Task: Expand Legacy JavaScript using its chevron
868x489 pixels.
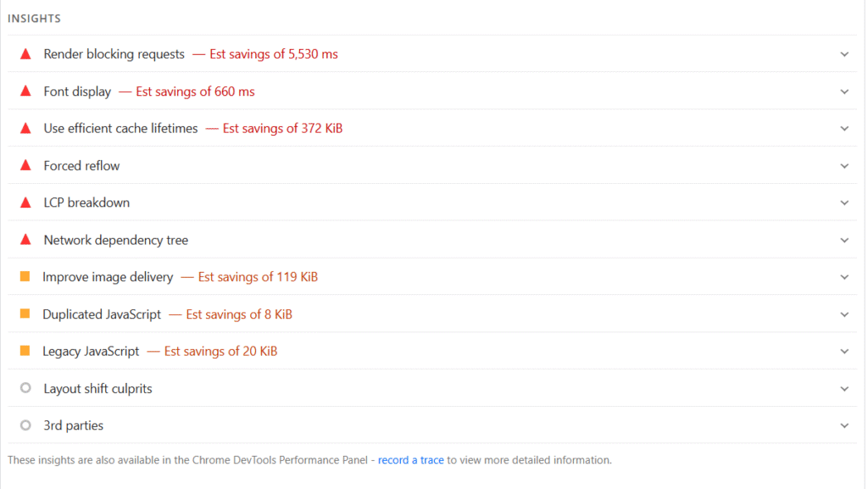Action: pyautogui.click(x=844, y=352)
